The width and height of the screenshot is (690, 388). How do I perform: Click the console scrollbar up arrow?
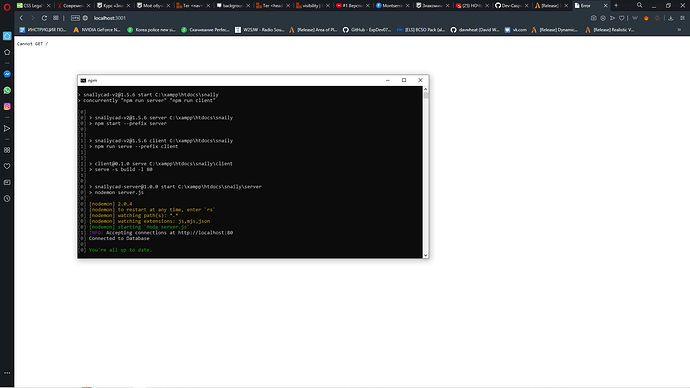(x=426, y=89)
